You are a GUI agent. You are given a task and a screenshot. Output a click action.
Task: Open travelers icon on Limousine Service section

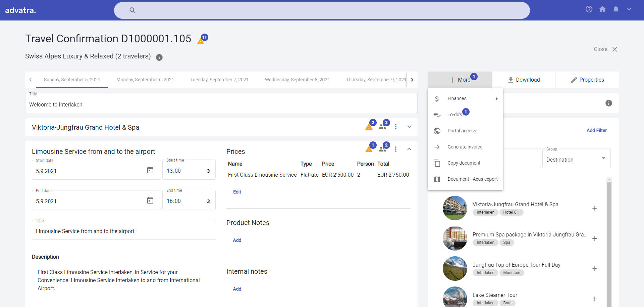(x=382, y=149)
